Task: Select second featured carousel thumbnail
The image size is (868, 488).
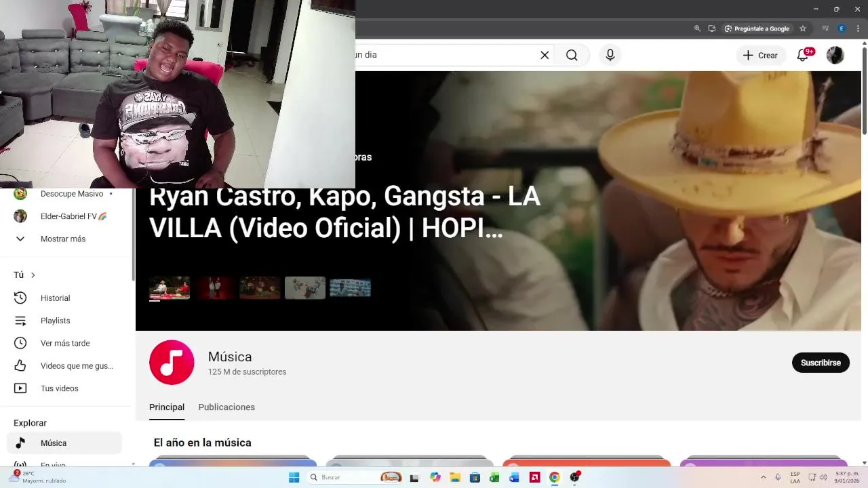Action: [214, 288]
